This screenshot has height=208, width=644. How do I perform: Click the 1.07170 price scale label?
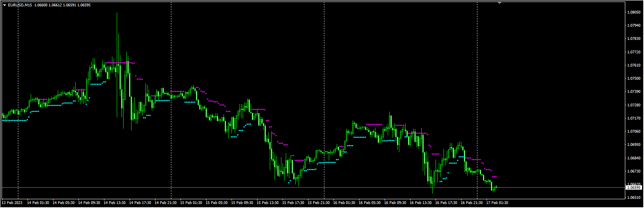coord(634,118)
